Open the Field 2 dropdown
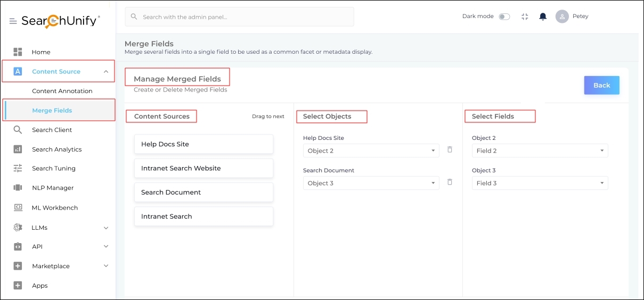 tap(540, 151)
